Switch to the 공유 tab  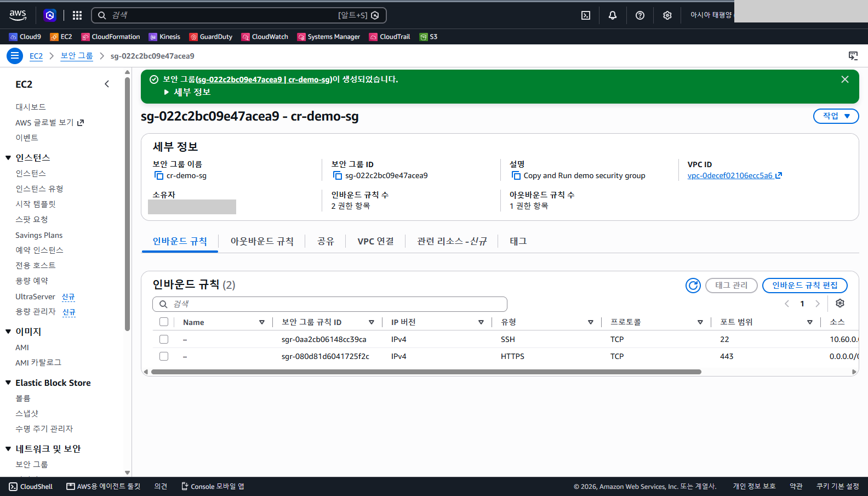click(x=325, y=241)
